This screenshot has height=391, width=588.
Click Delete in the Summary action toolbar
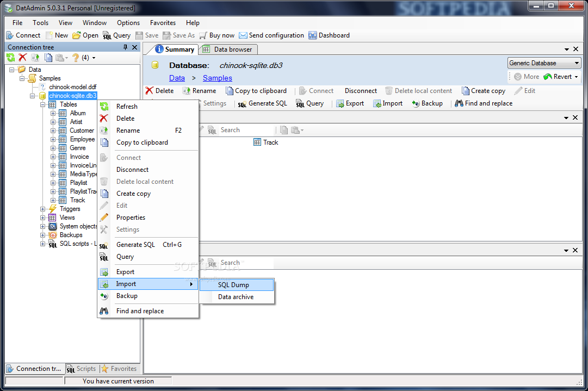(x=160, y=91)
